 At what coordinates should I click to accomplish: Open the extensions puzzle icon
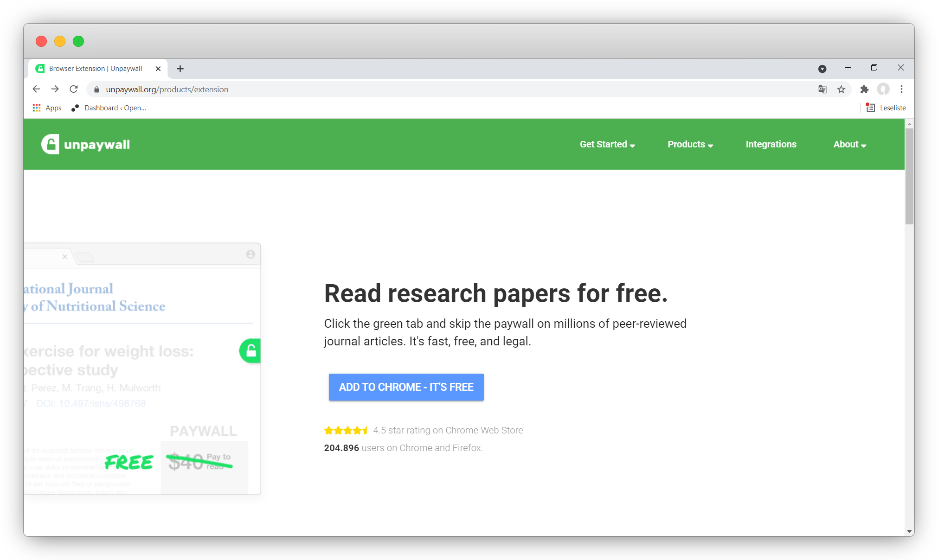864,89
